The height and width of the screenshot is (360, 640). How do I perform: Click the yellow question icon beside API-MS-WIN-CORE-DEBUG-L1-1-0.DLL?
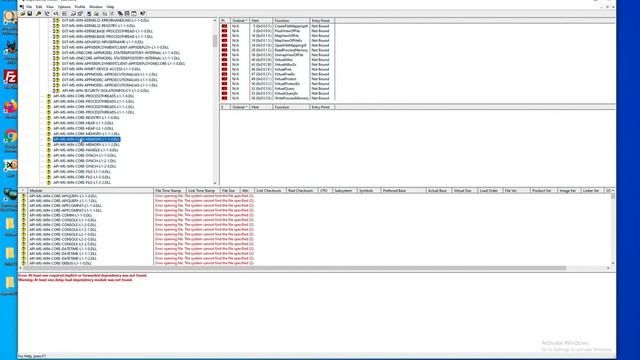pyautogui.click(x=24, y=263)
